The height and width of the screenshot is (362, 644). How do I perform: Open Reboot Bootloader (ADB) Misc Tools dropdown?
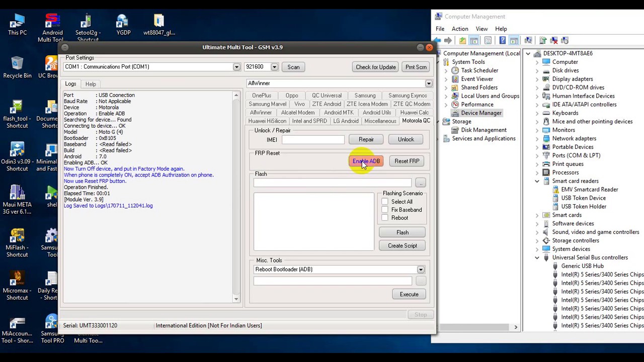click(x=421, y=269)
